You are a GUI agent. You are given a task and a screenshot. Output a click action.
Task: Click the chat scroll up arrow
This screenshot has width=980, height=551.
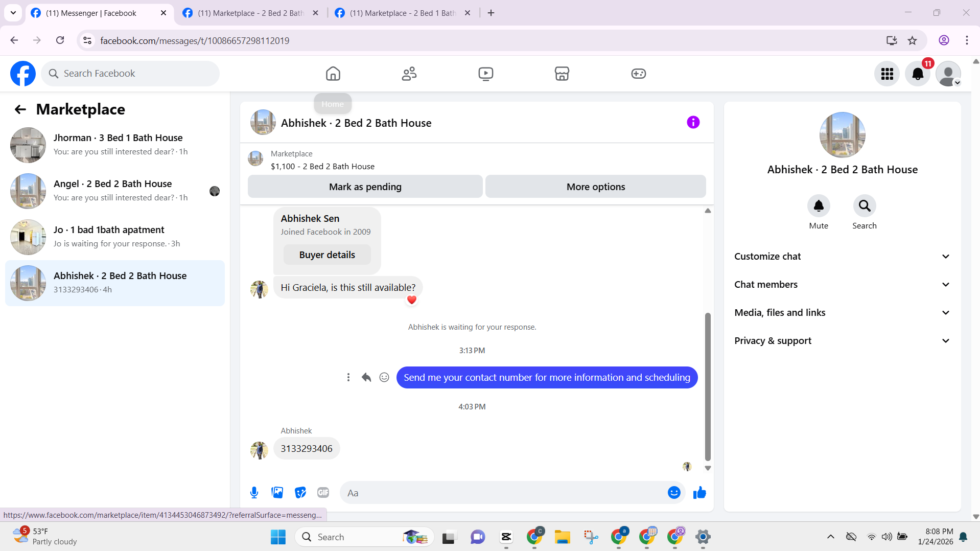click(708, 211)
